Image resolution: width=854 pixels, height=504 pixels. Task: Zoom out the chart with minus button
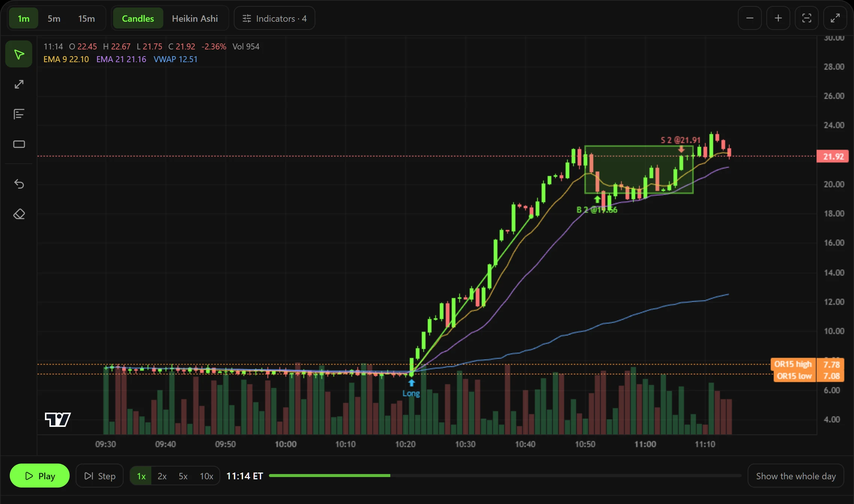pyautogui.click(x=749, y=18)
